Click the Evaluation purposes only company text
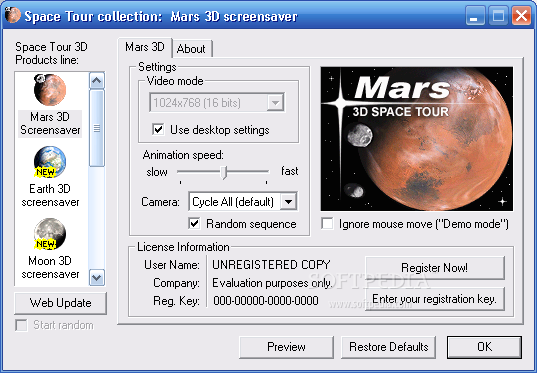The height and width of the screenshot is (373, 537). point(272,283)
